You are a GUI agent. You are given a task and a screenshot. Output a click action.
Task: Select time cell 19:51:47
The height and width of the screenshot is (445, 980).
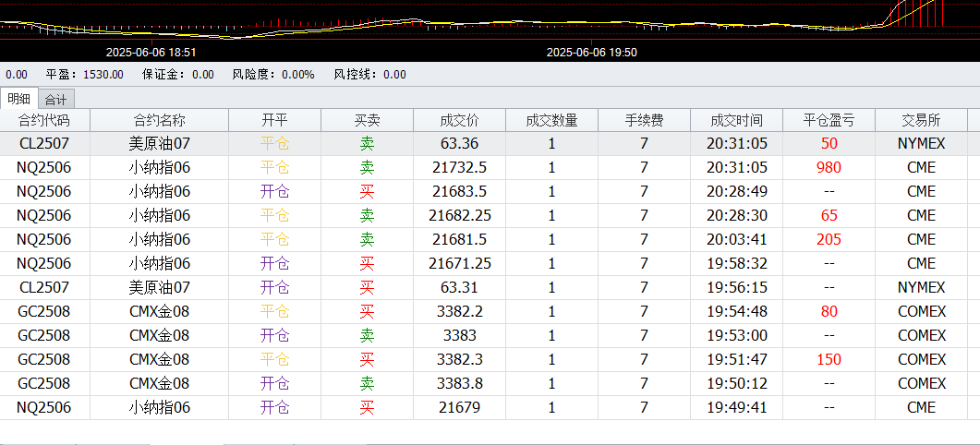pyautogui.click(x=737, y=359)
